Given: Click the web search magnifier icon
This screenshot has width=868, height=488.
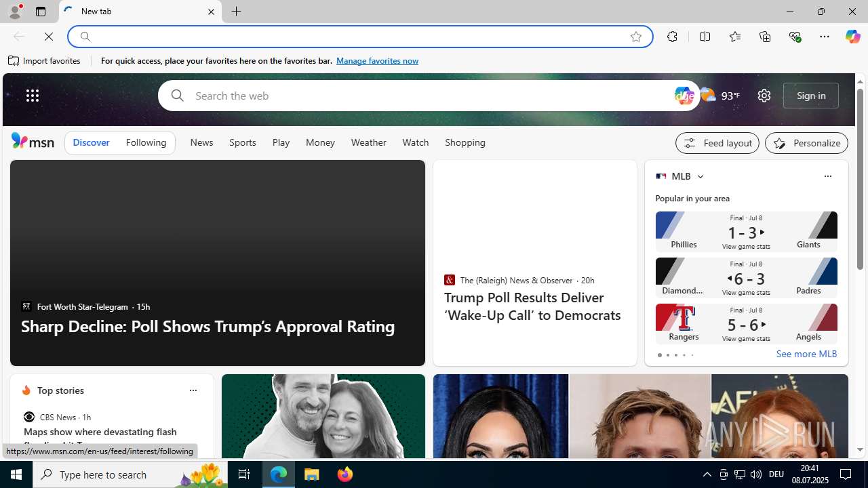Looking at the screenshot, I should (x=177, y=96).
